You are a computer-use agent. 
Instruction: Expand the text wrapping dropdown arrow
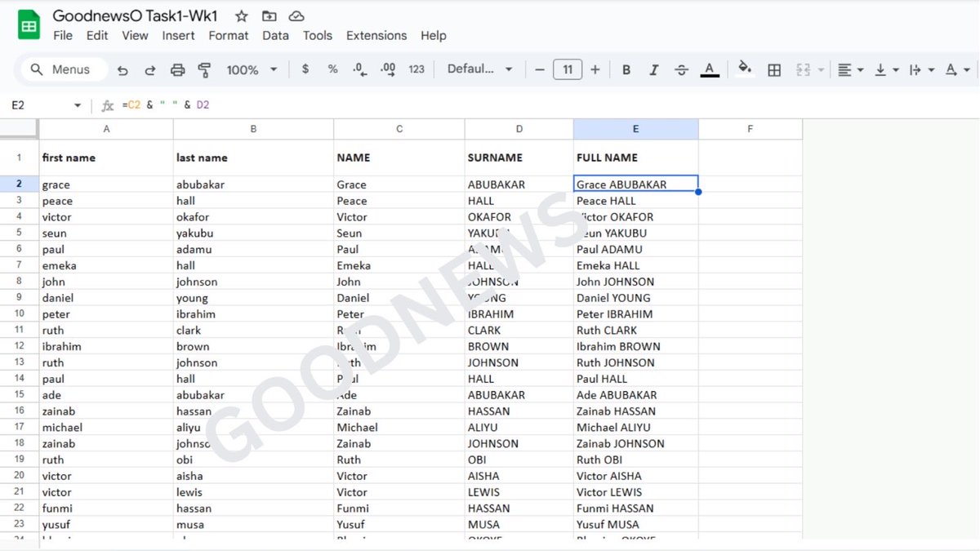[x=931, y=70]
